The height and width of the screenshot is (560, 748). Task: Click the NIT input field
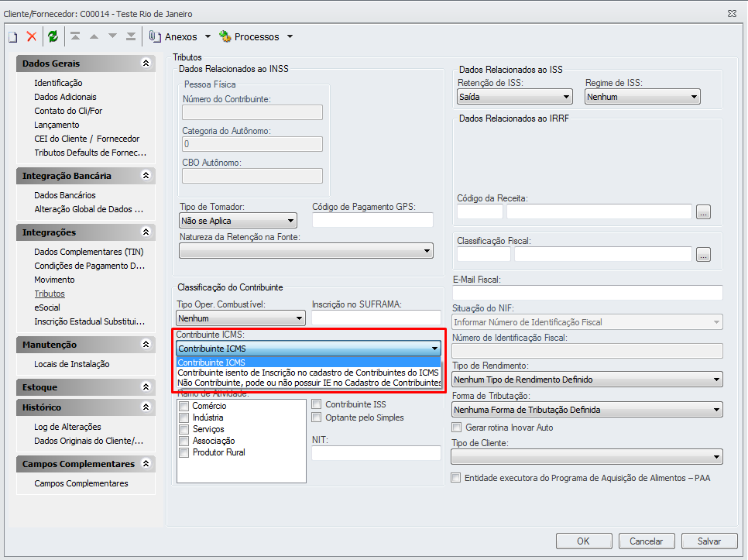[x=376, y=452]
